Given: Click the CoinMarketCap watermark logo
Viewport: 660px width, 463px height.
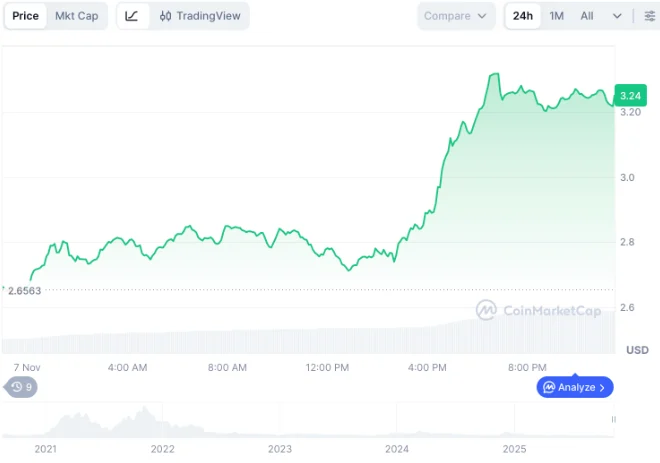Looking at the screenshot, I should coord(538,311).
